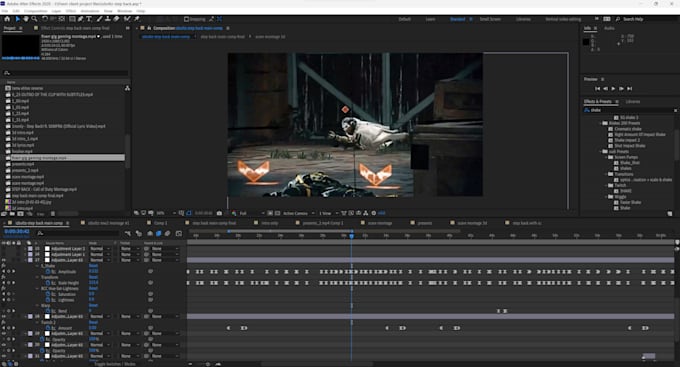
Task: Open the Composition menu
Action: [36, 11]
